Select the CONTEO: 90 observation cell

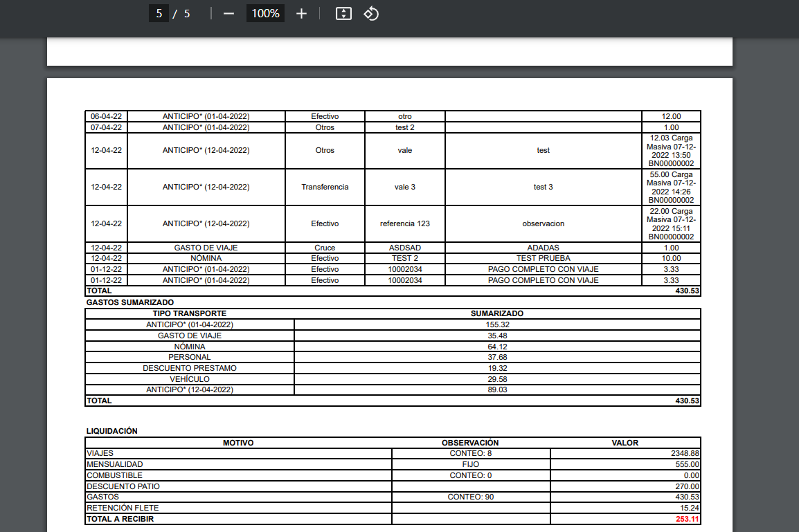(x=470, y=497)
